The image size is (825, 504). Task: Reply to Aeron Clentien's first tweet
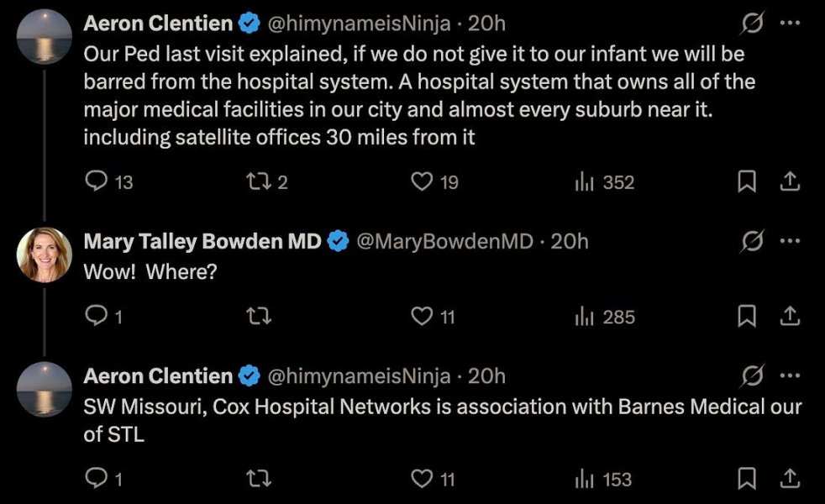[95, 181]
